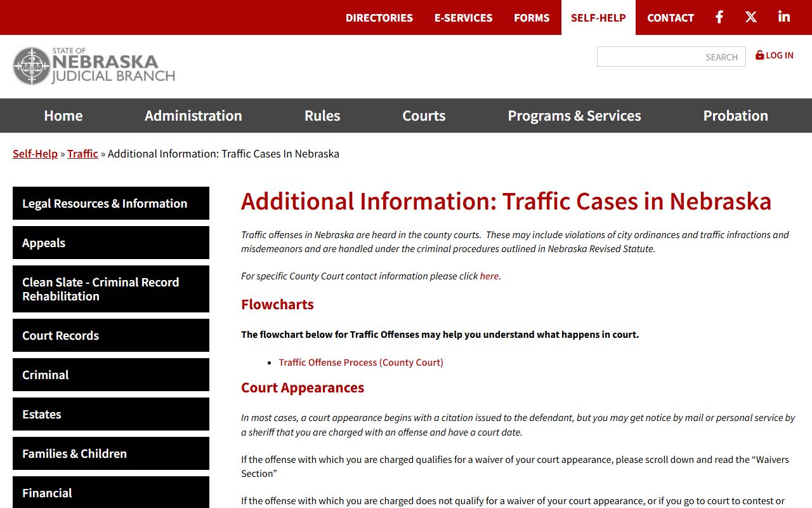
Task: Select the SELF-HELP tab
Action: coord(598,18)
